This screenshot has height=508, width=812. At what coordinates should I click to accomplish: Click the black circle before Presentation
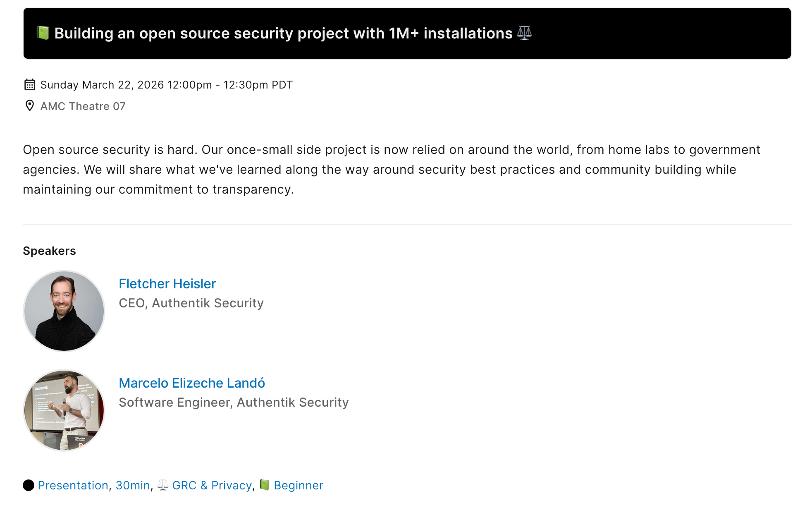click(x=29, y=485)
